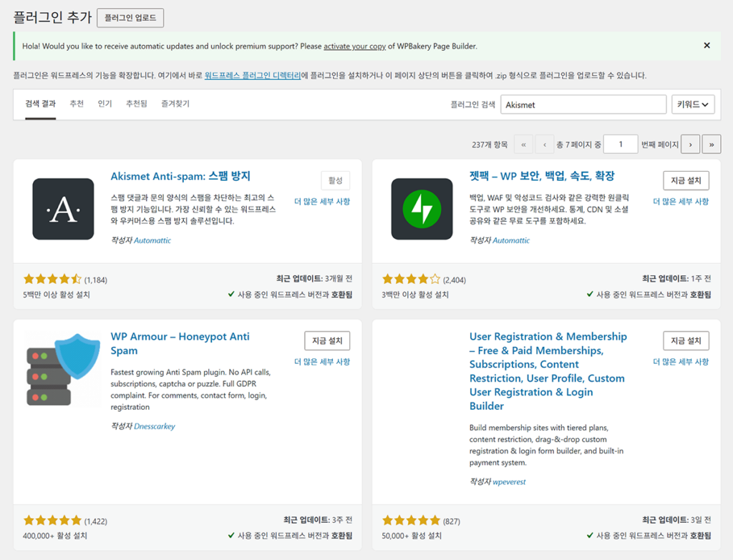Open User Registration & Membership title link

(548, 371)
